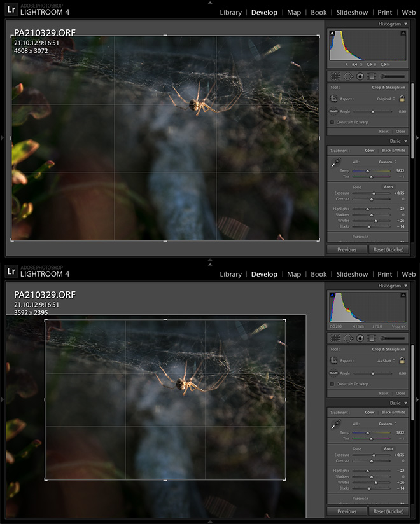Image resolution: width=420 pixels, height=524 pixels.
Task: Open WB 'Custom' dropdown in top screenshot
Action: (x=388, y=162)
